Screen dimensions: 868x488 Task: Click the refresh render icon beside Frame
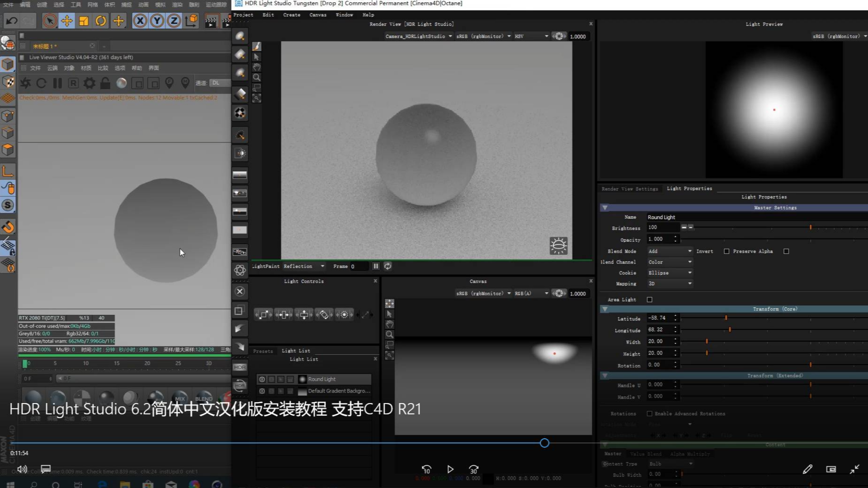pos(387,266)
